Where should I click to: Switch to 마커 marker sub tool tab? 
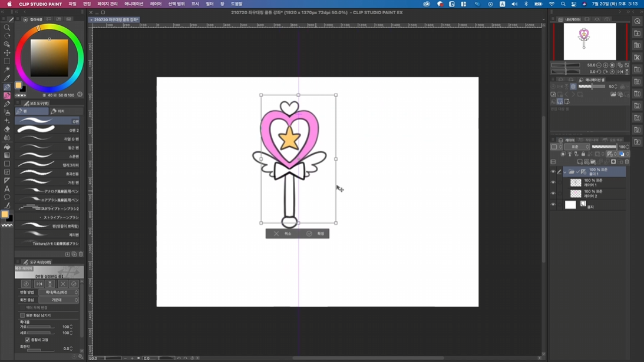[x=66, y=111]
